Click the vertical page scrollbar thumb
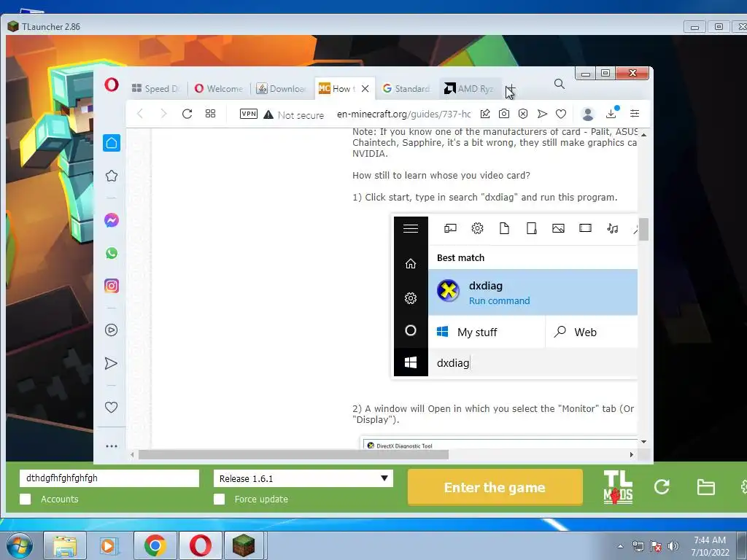 coord(643,229)
